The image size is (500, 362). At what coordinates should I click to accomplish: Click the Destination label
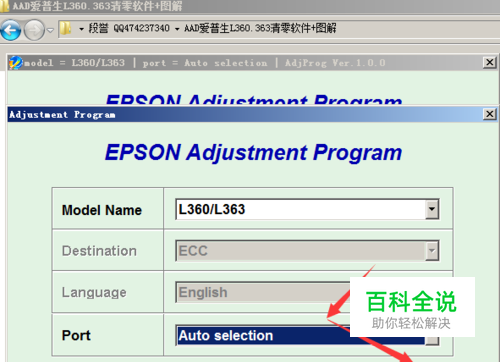coord(99,251)
